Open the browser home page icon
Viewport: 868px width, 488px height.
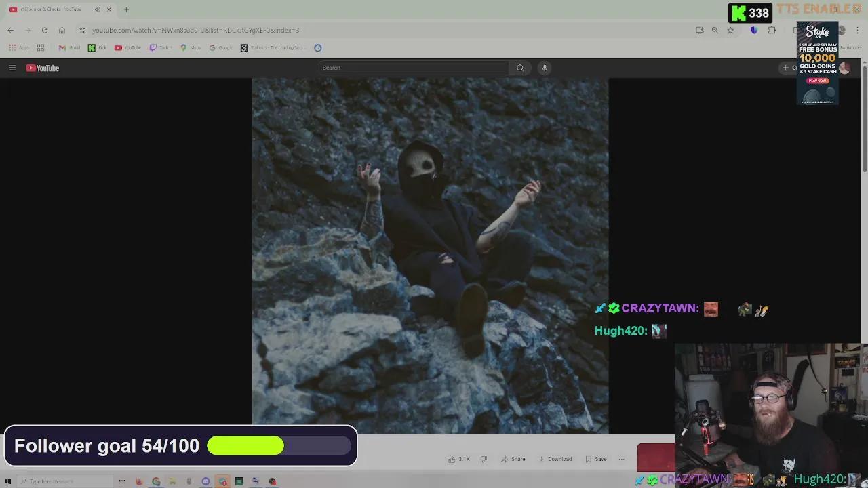click(x=62, y=30)
